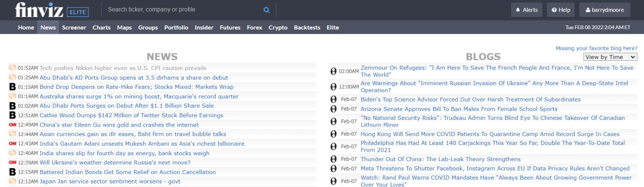
Task: Click Bloomberg icon beside Cathie Wood headline
Action: 13,115
